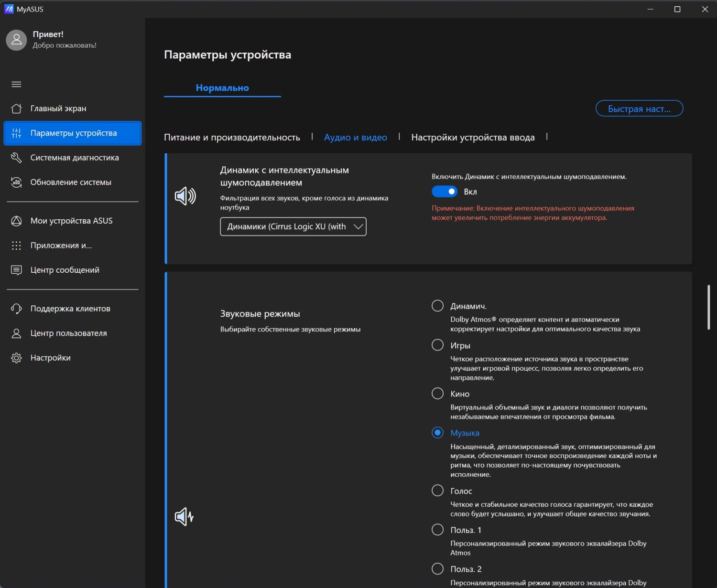This screenshot has height=588, width=717.
Task: Open Мои устройства ASUS icon
Action: 16,221
